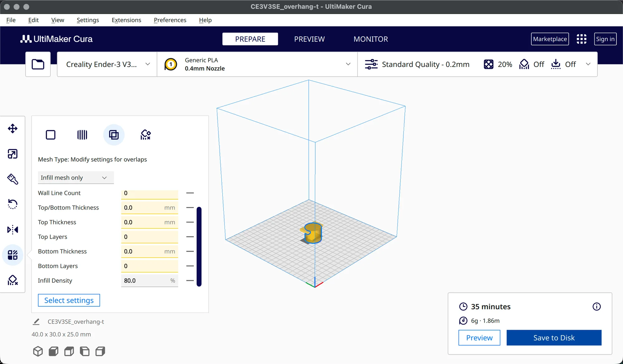Remove the Wall Line Count setting
This screenshot has height=364, width=623.
(190, 193)
